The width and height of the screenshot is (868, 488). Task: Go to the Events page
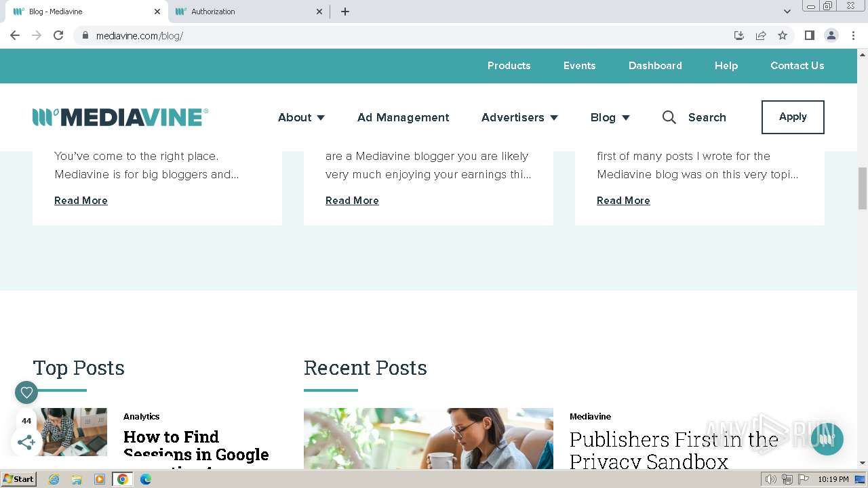[x=579, y=66]
